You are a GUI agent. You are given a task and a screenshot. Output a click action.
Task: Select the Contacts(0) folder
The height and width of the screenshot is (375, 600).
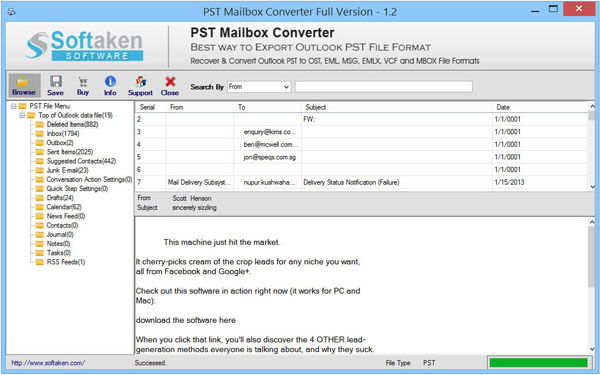coord(62,225)
